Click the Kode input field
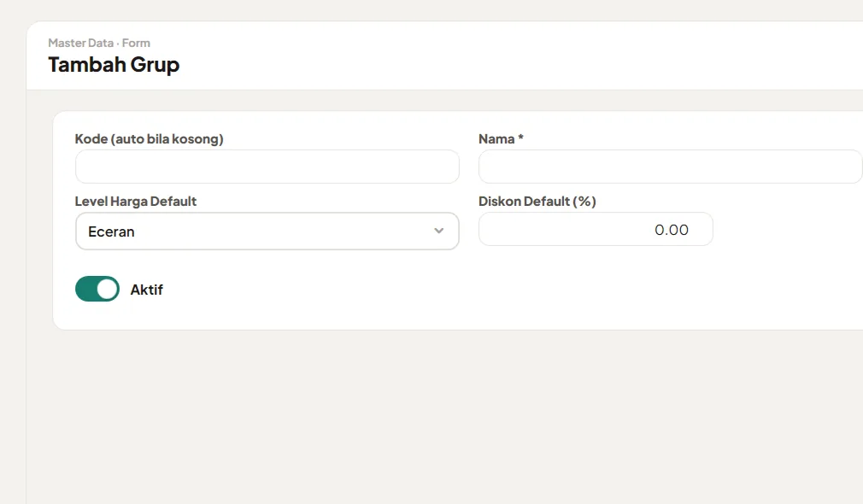 pyautogui.click(x=267, y=167)
